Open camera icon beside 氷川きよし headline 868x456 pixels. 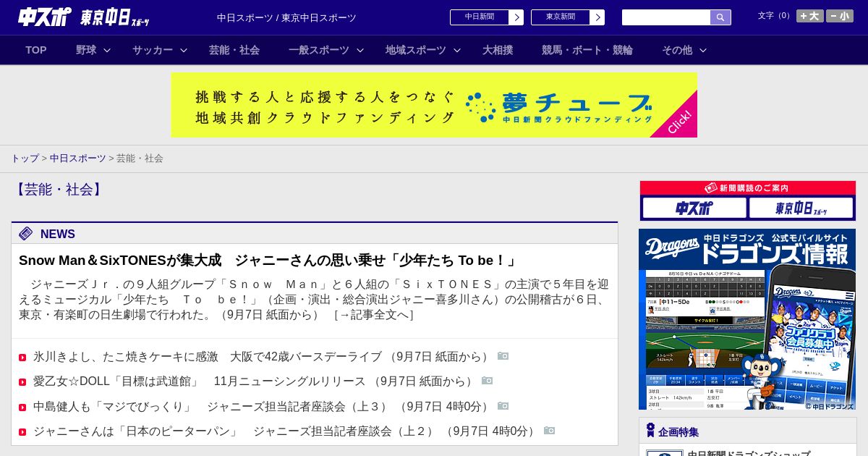(503, 356)
